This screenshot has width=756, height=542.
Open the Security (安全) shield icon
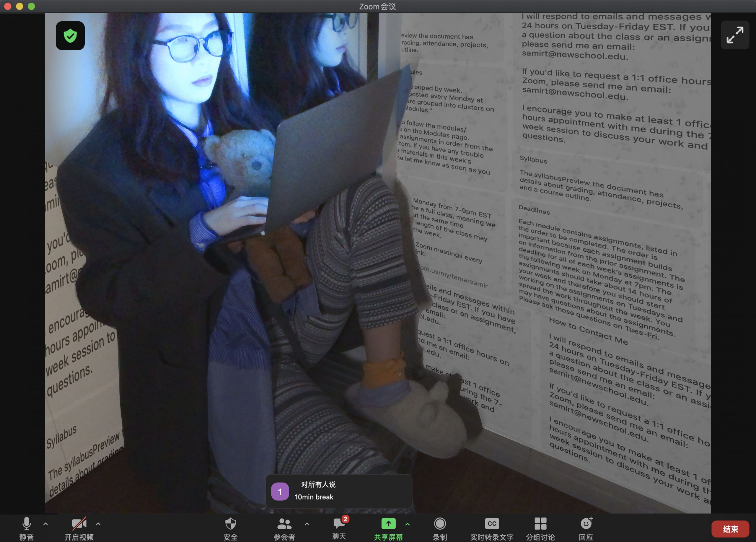(x=230, y=524)
